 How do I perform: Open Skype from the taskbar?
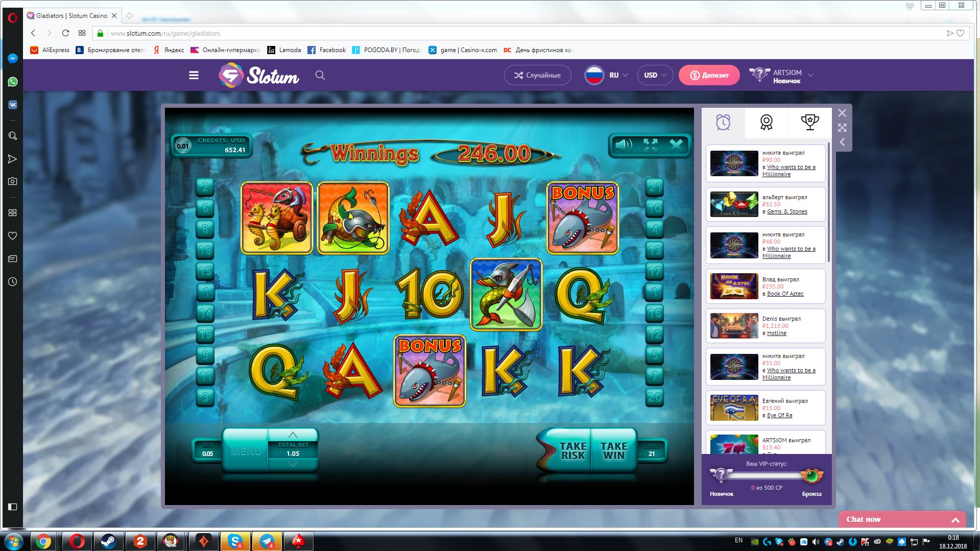click(x=235, y=541)
